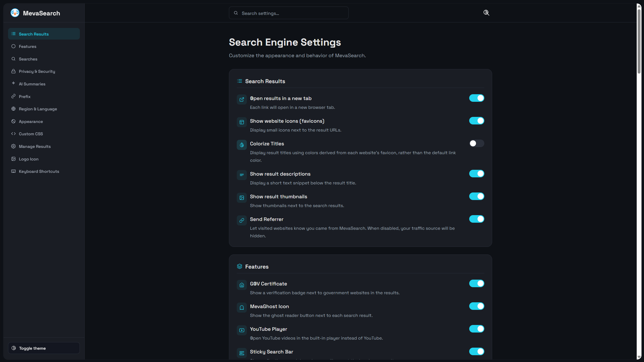Click the GOV Certificate building icon
The image size is (644, 362).
tap(242, 285)
